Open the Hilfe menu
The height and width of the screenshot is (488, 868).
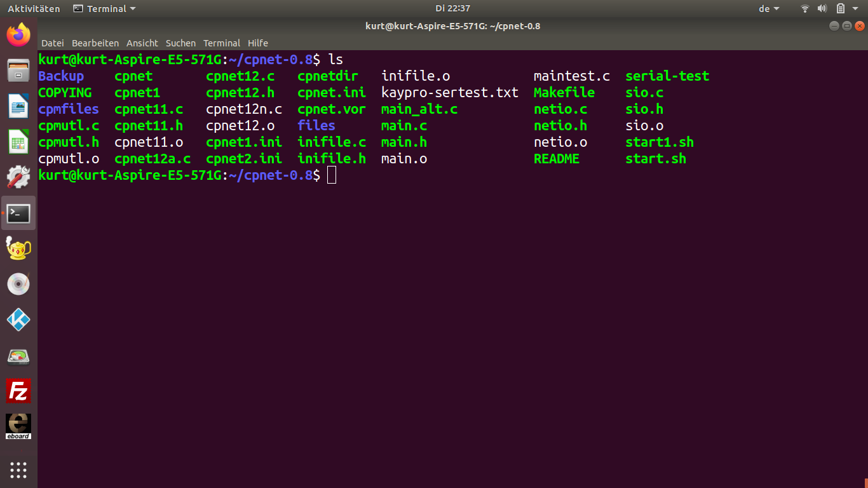click(x=258, y=43)
